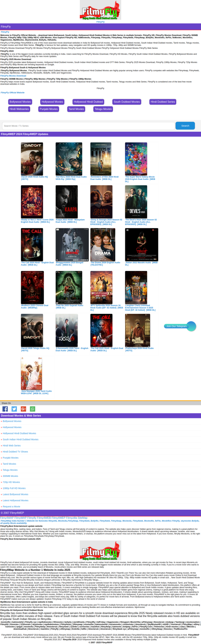This screenshot has height=644, width=201.
Task: Open The Super Mario Galaxy Movie poster
Action: tap(136, 159)
